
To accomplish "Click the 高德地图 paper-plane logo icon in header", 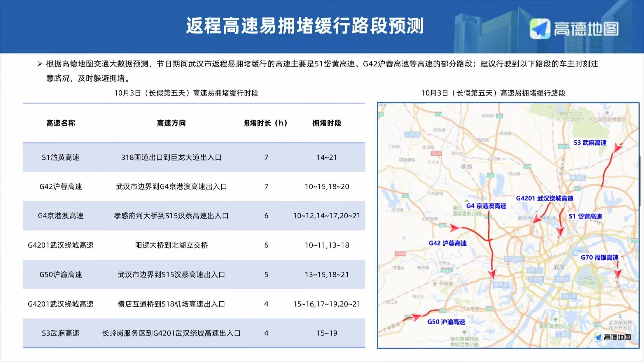I will 540,29.
